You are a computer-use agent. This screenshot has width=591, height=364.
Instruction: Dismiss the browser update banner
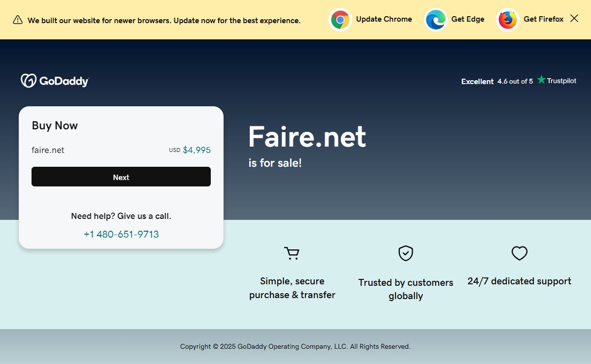click(x=574, y=19)
